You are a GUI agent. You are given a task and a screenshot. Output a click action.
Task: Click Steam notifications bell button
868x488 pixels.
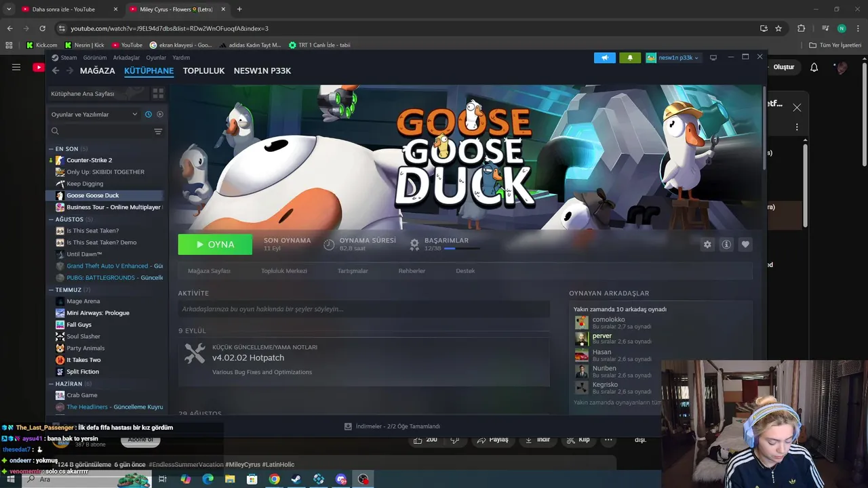click(x=630, y=58)
